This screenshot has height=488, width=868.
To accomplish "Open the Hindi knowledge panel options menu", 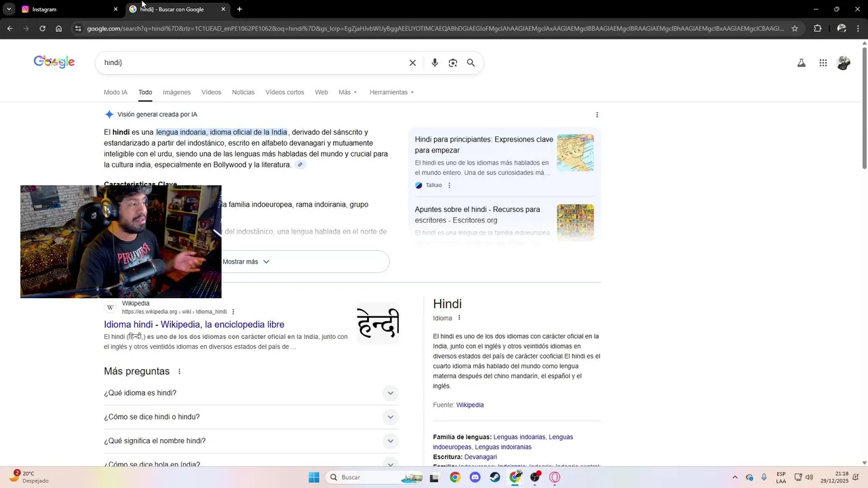I will tap(459, 318).
